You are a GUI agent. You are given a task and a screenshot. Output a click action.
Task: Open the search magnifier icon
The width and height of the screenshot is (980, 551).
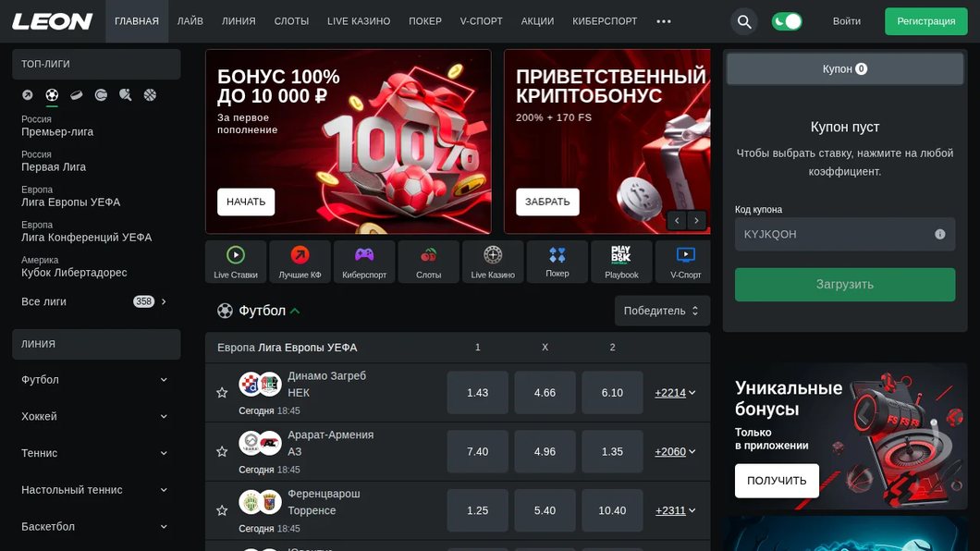(x=743, y=21)
